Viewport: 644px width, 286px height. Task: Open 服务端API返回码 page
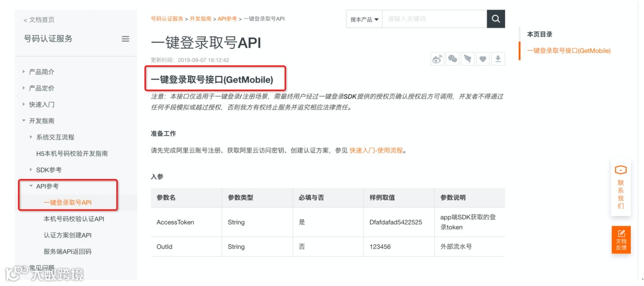(x=67, y=251)
